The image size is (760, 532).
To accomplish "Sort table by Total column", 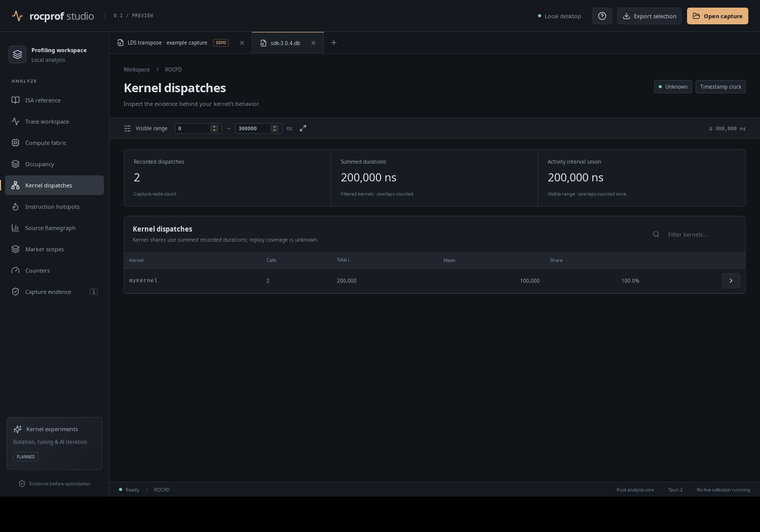I will coord(343,260).
